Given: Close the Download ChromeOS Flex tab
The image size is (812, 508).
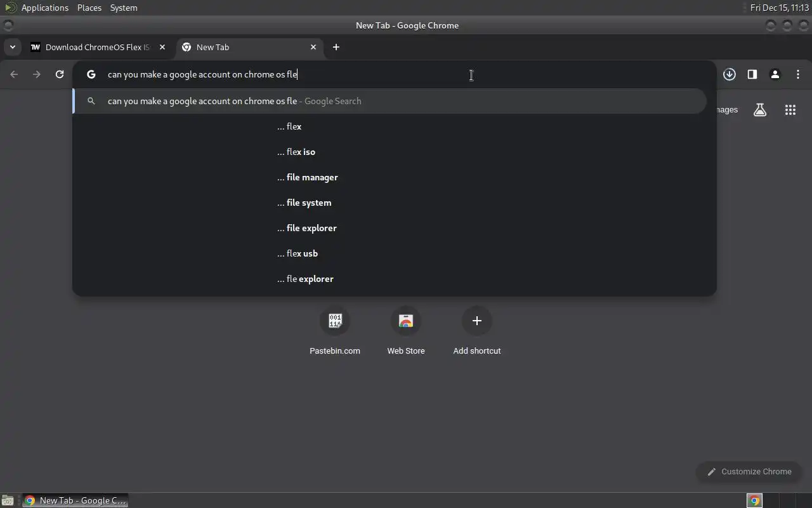Looking at the screenshot, I should [x=162, y=47].
